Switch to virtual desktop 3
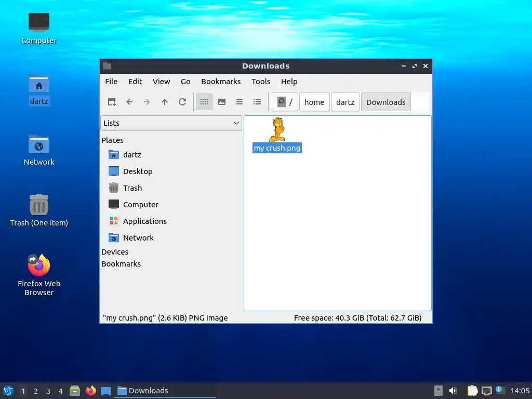 pos(48,391)
